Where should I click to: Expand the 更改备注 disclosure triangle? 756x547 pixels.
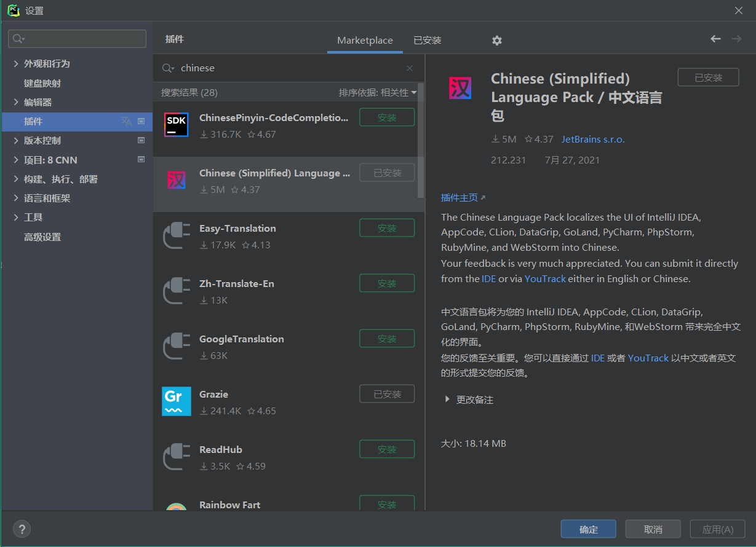coord(447,399)
